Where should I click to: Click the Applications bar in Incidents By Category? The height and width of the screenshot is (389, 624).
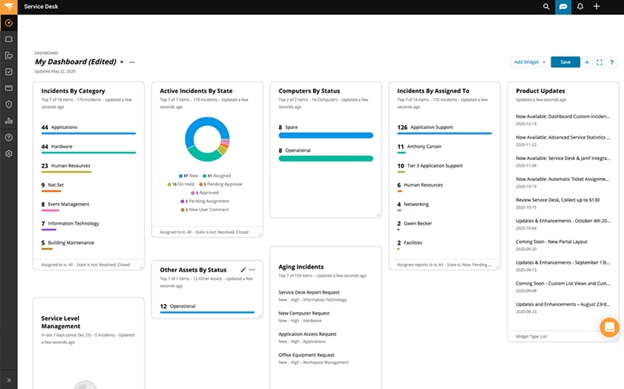[88, 133]
